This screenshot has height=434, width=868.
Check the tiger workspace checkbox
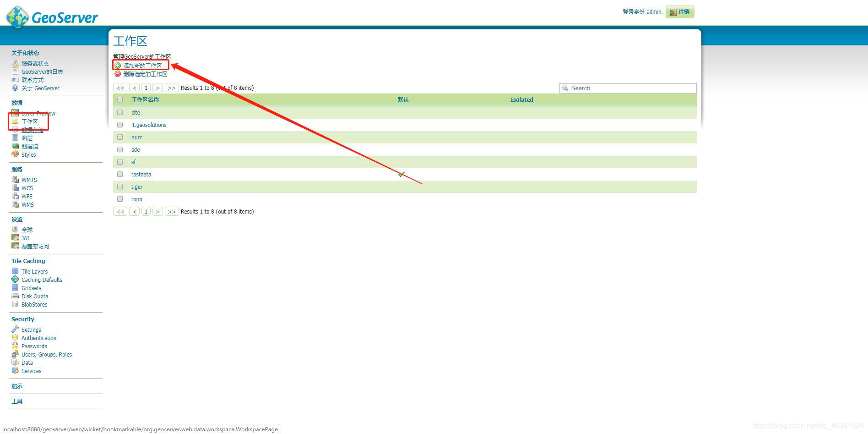click(x=120, y=187)
